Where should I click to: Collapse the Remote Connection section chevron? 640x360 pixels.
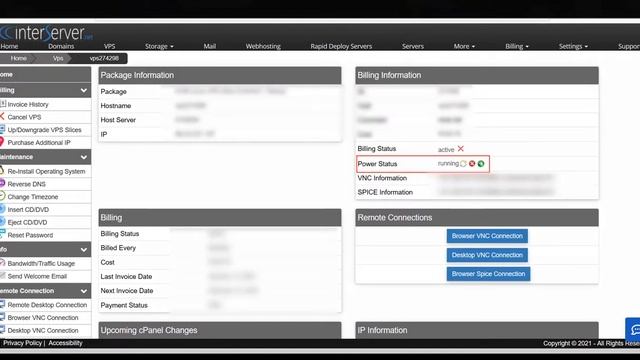[84, 291]
